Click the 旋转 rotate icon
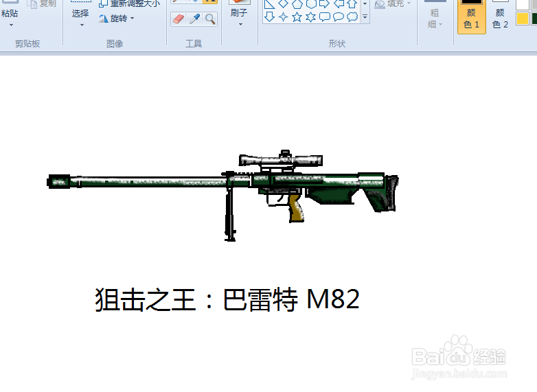The image size is (537, 392). coord(103,19)
